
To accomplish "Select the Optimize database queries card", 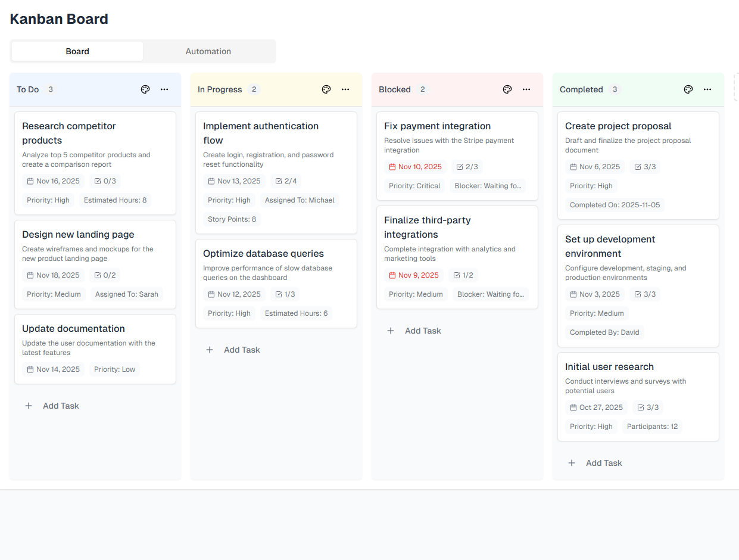I will tap(276, 283).
